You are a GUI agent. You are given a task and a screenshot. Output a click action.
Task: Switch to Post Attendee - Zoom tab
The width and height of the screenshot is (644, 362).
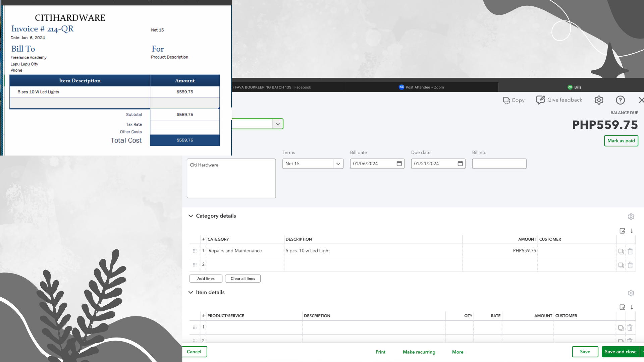coord(421,87)
